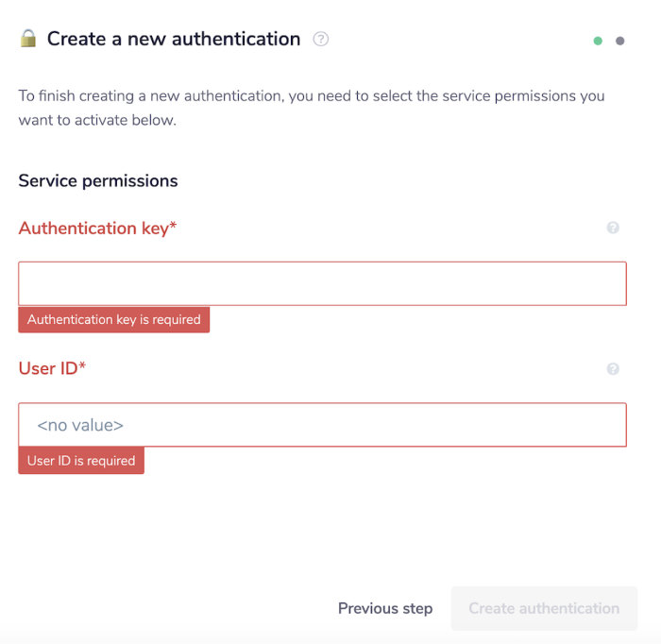
Task: Click the asterisk after User ID
Action: coord(82,367)
